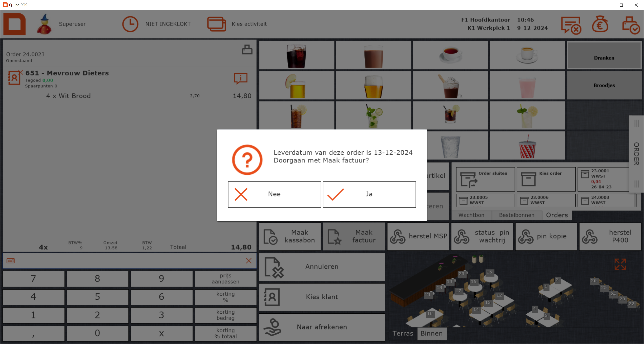Select the apple juice product tile
This screenshot has height=344, width=644.
pos(297,85)
